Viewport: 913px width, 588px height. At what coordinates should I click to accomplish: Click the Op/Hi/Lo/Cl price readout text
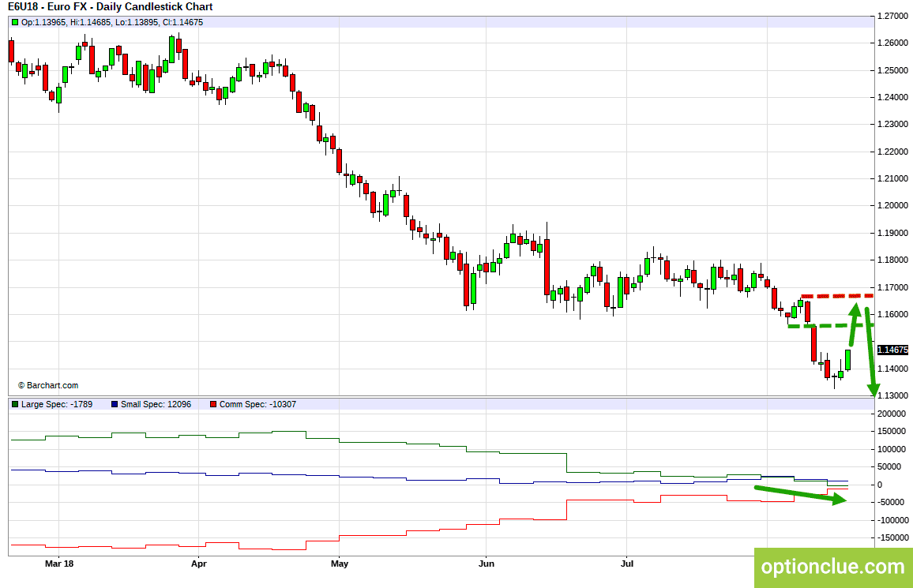click(112, 22)
